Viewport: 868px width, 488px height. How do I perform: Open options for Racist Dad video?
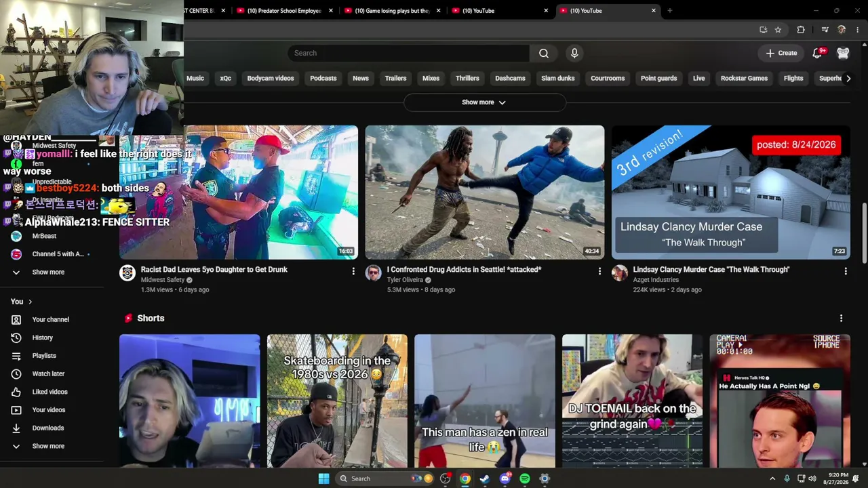[x=353, y=271]
